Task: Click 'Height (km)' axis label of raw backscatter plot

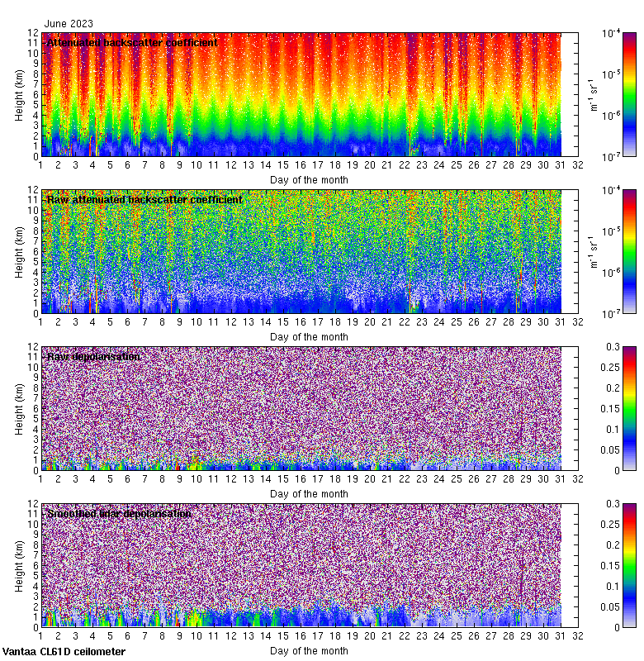Action: click(x=19, y=252)
